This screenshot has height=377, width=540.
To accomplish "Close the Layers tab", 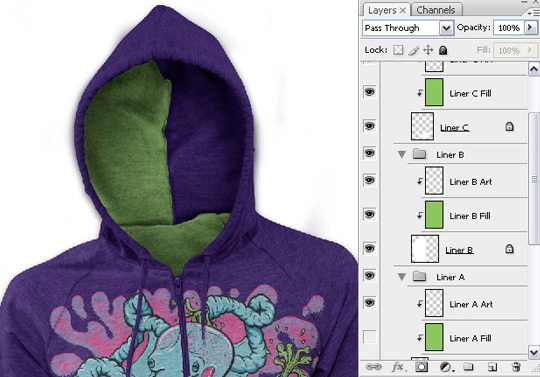I will [x=403, y=11].
